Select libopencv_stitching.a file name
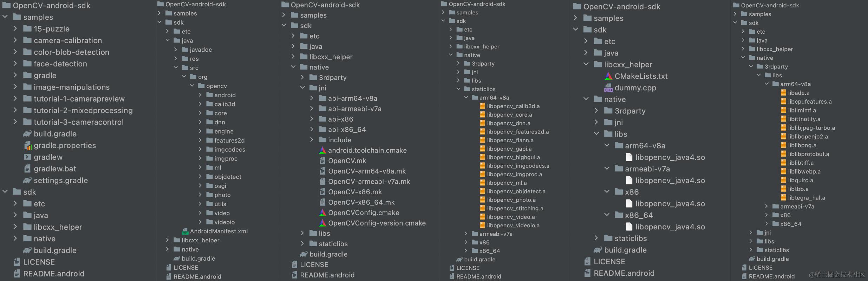This screenshot has width=868, height=281. click(515, 209)
